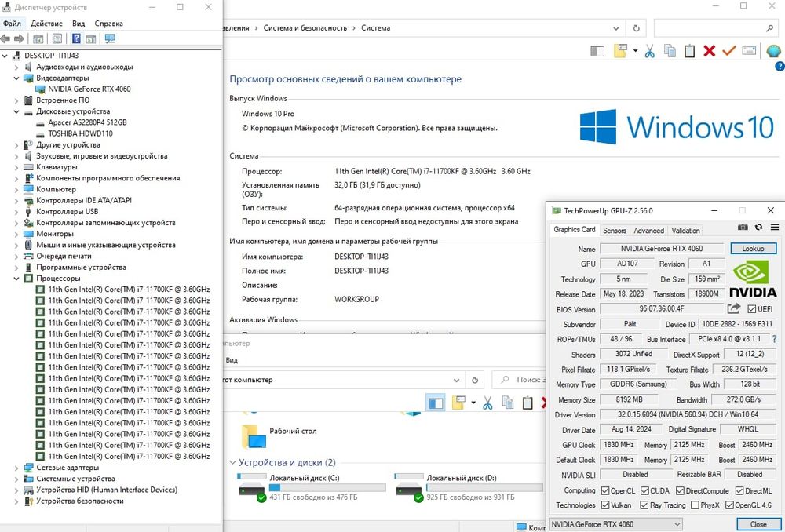
Task: Click the scissors Cut icon in Explorer window toolbar
Action: pos(487,403)
